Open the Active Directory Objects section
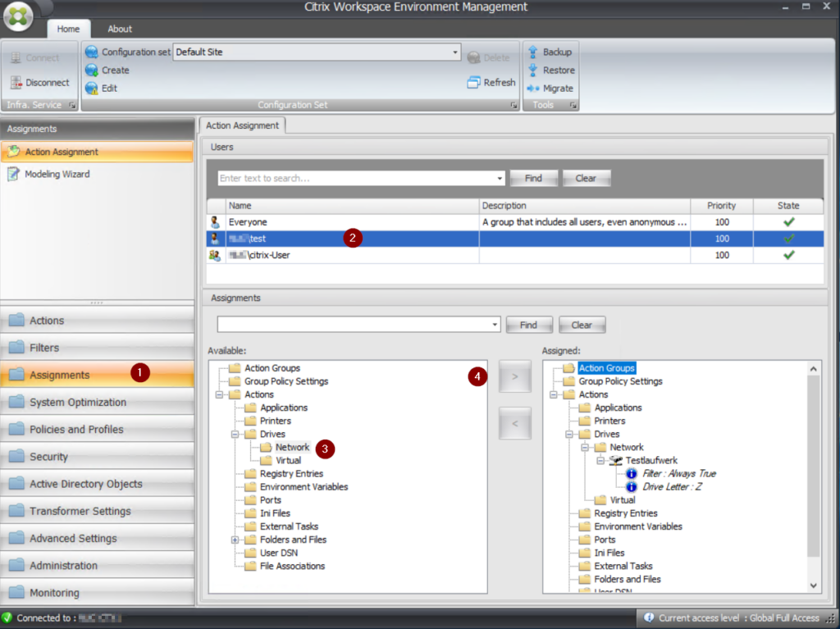 pyautogui.click(x=97, y=484)
